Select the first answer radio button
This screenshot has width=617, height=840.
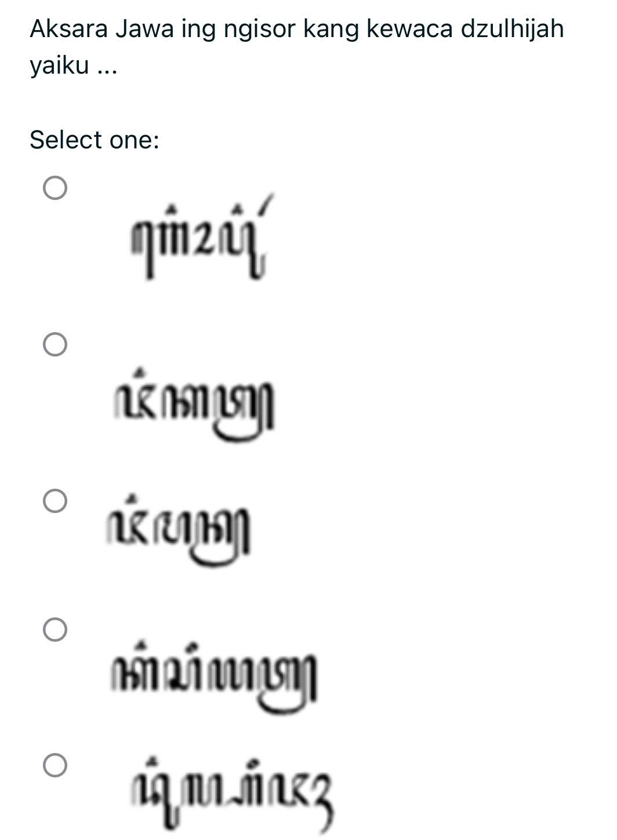pyautogui.click(x=55, y=188)
